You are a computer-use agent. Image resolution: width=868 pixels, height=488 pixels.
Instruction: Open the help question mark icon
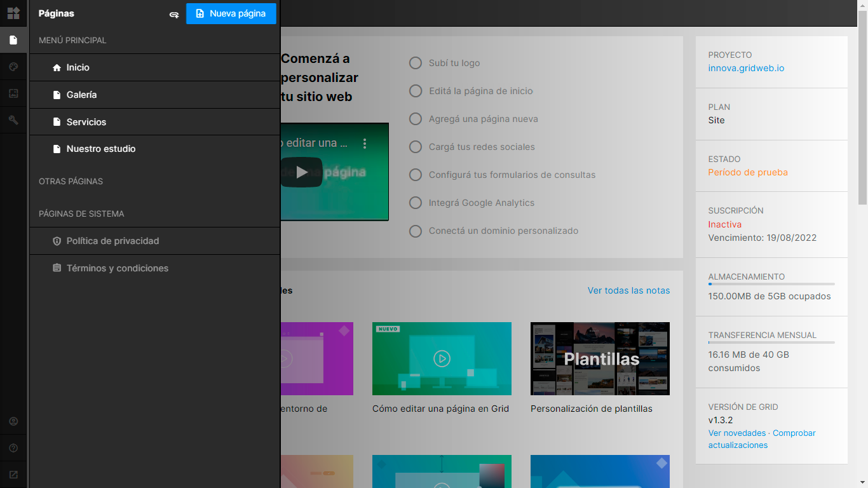click(13, 448)
